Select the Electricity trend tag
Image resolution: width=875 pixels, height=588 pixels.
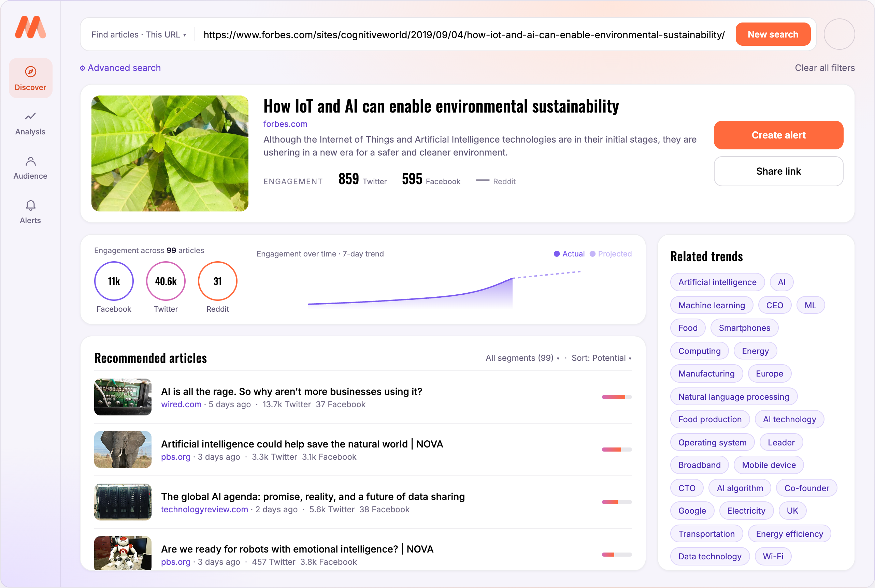pos(746,511)
